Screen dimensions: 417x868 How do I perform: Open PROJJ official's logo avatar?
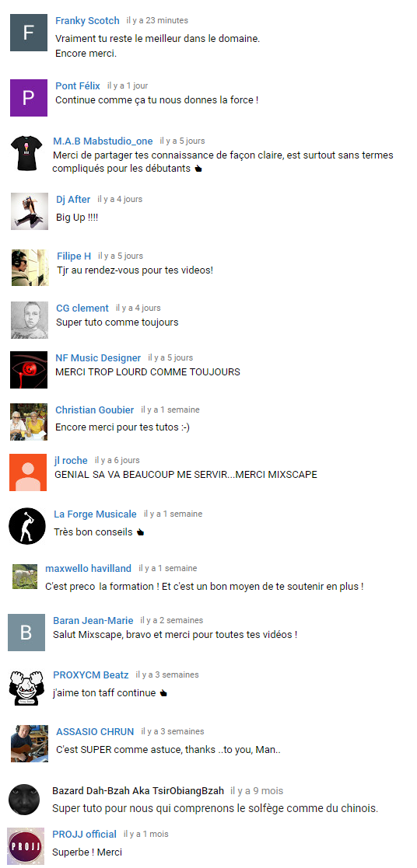[26, 846]
